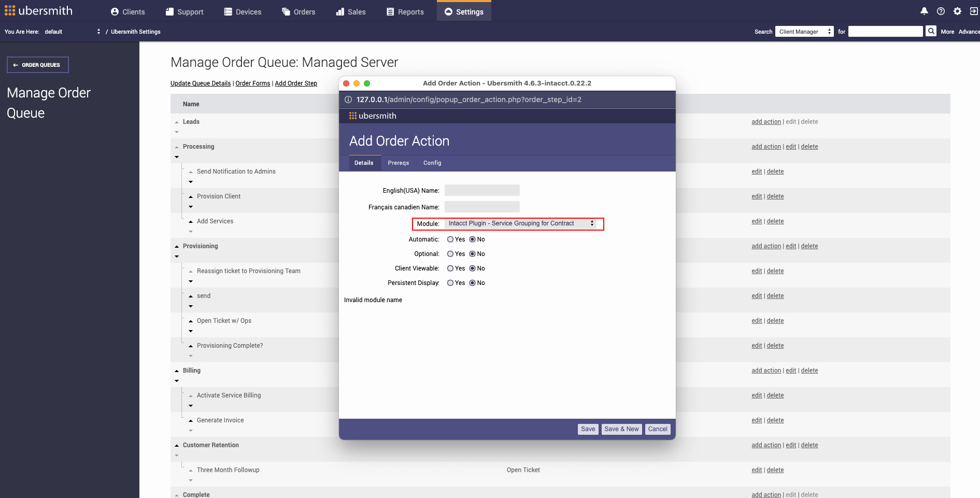Set Optional to No
Image resolution: width=980 pixels, height=498 pixels.
[x=473, y=254]
